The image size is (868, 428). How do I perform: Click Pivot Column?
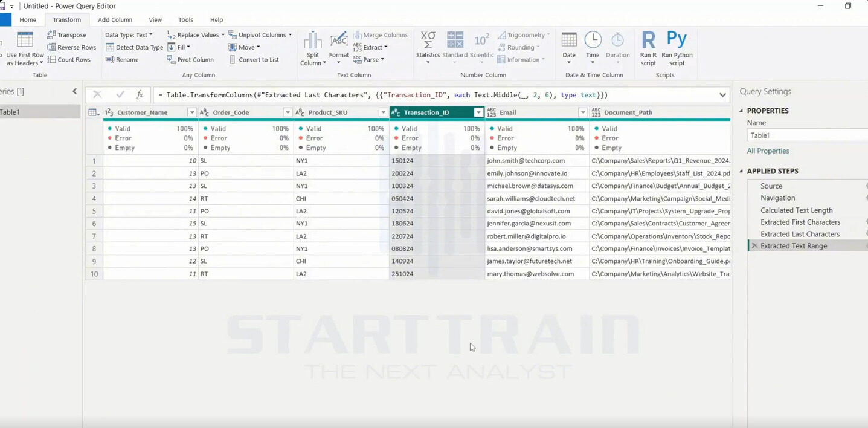pos(190,60)
